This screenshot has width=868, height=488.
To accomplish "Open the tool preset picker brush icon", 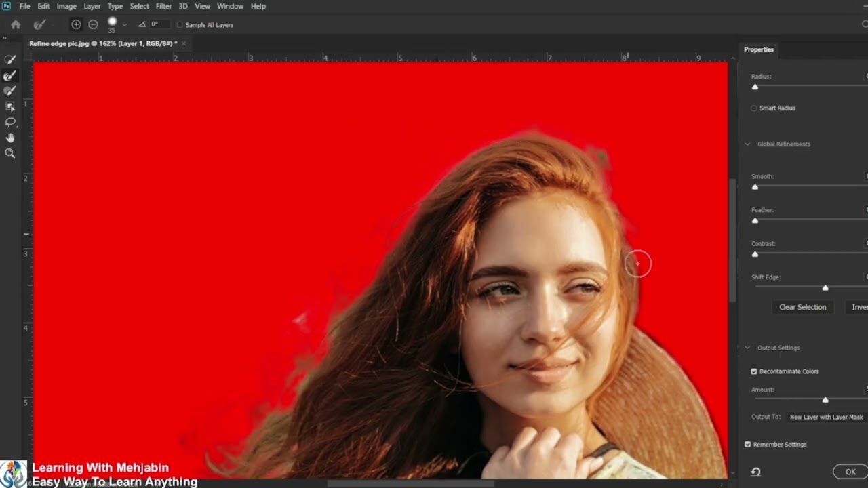I will point(39,24).
